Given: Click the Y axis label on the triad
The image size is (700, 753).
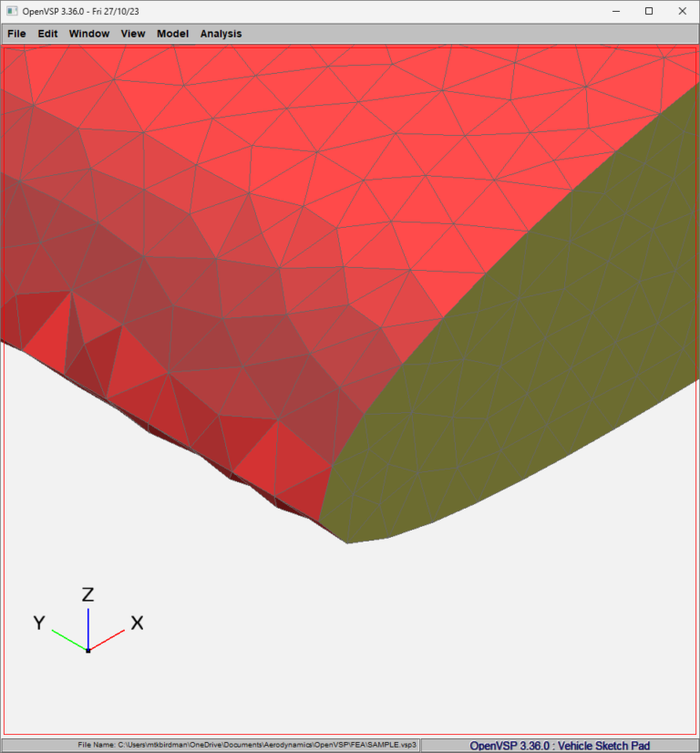Looking at the screenshot, I should tap(39, 624).
